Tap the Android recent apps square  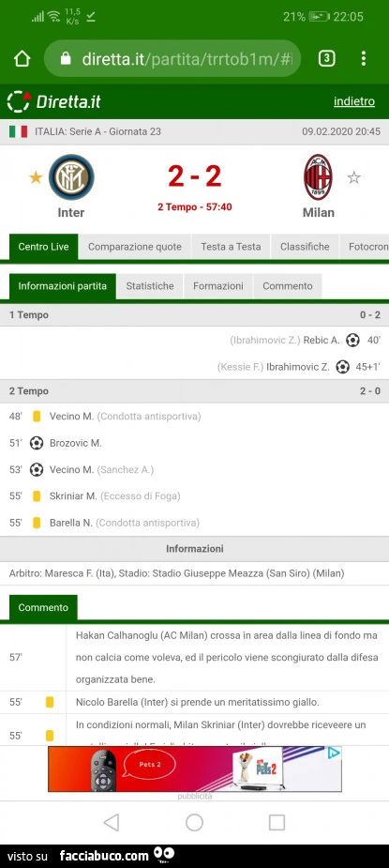click(277, 823)
